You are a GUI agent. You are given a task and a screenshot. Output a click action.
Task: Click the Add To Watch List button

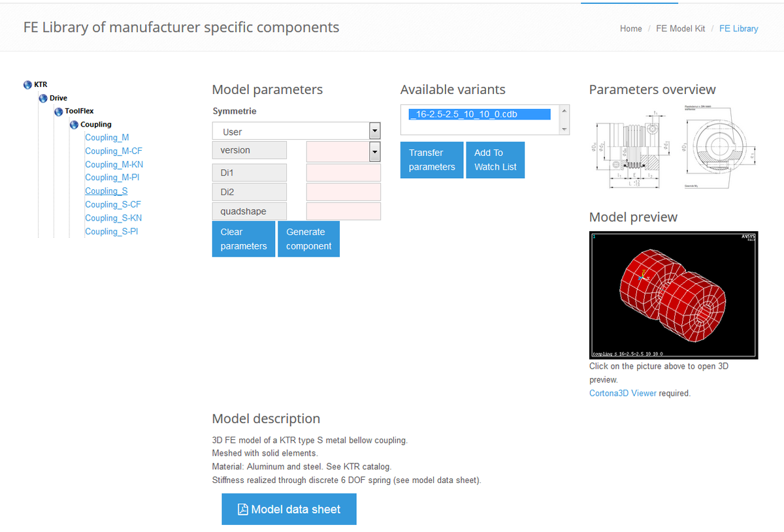(495, 160)
